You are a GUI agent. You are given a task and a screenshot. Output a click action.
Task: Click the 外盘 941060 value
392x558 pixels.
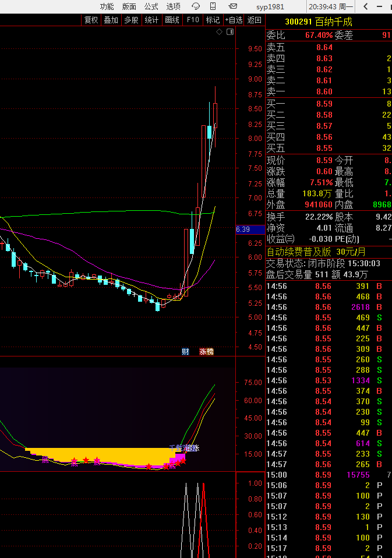point(319,204)
